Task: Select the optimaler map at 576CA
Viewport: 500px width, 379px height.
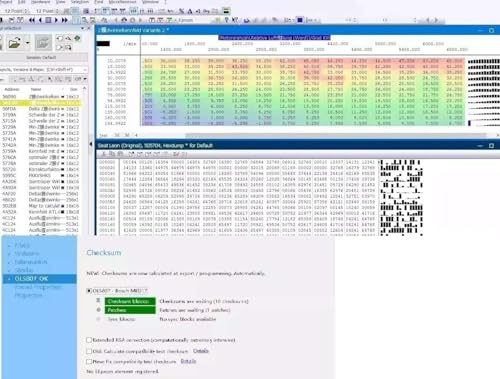Action: pos(40,157)
